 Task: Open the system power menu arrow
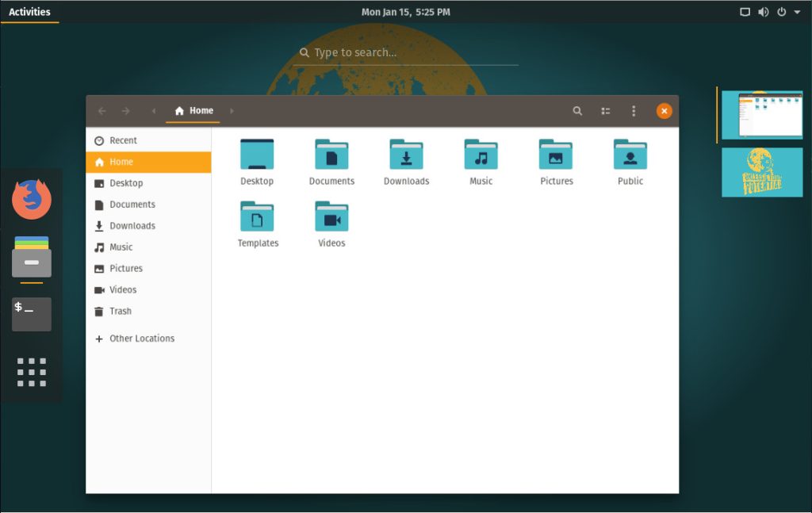797,12
